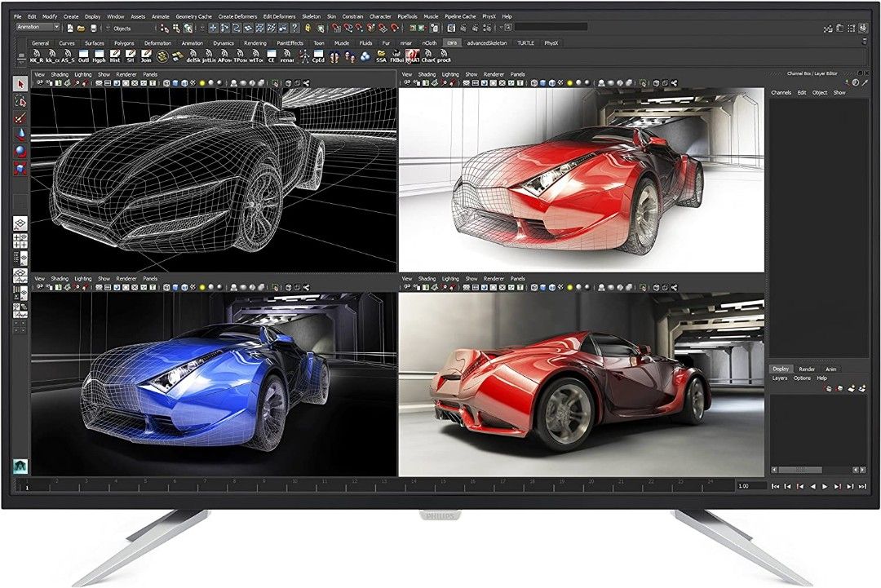The image size is (881, 588).
Task: Switch to the Render tab in Layer Editor
Action: point(807,369)
